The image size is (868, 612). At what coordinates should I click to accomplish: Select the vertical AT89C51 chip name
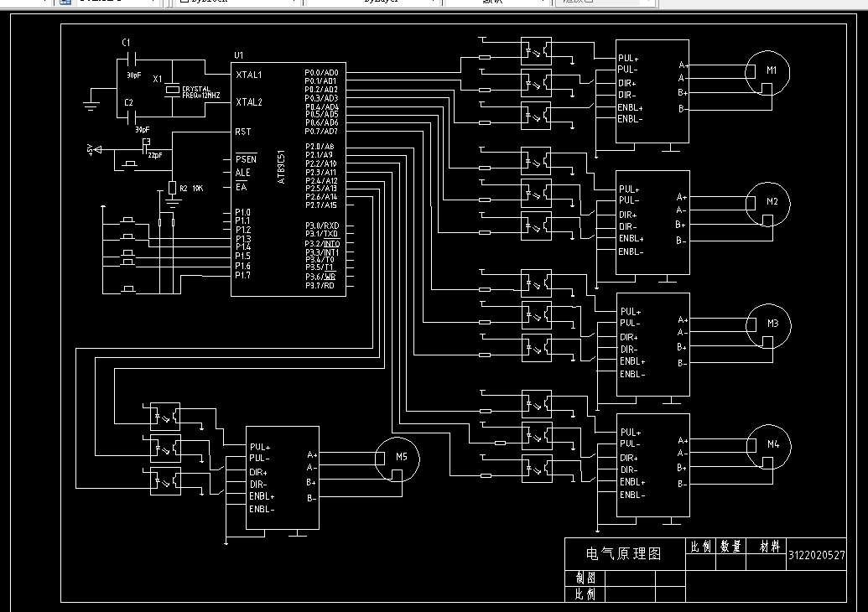pyautogui.click(x=281, y=167)
